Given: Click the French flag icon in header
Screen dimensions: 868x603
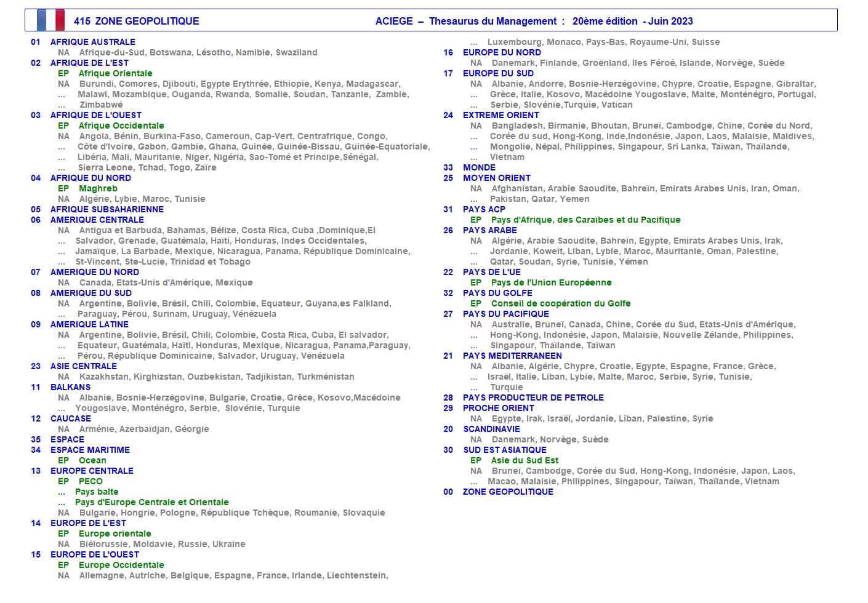Looking at the screenshot, I should [x=50, y=20].
